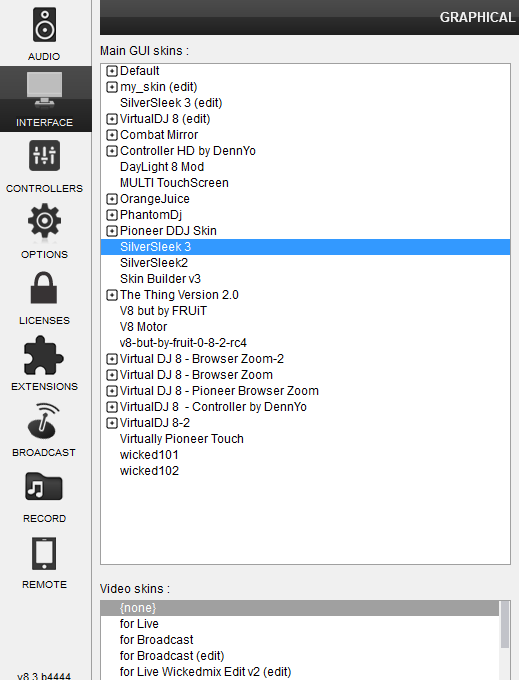Open the Licenses padlock icon
The height and width of the screenshot is (680, 519).
click(44, 288)
